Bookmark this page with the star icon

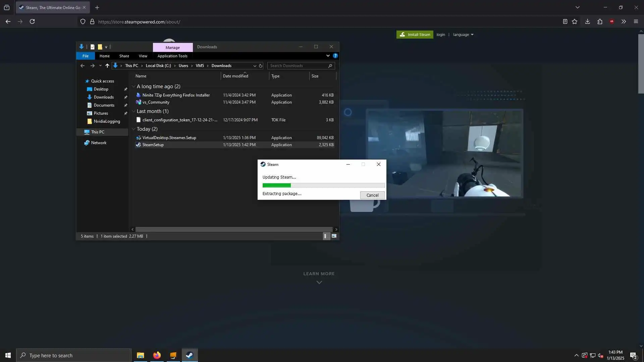pos(575,21)
